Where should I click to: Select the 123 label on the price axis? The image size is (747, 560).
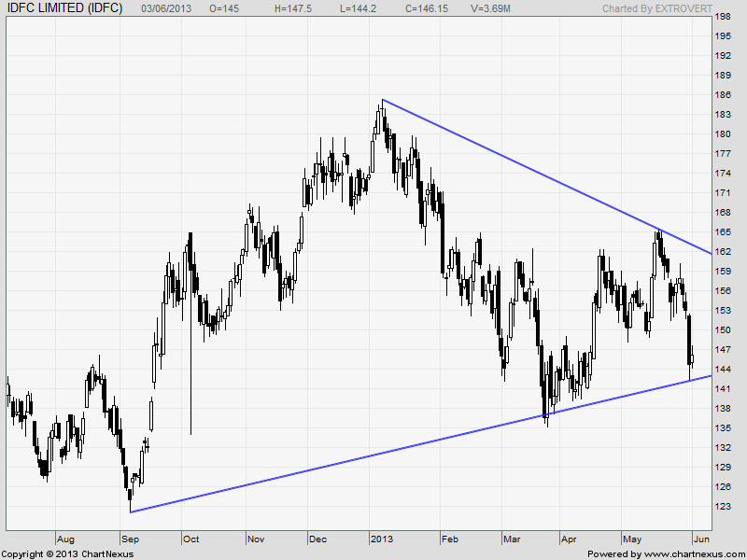722,507
